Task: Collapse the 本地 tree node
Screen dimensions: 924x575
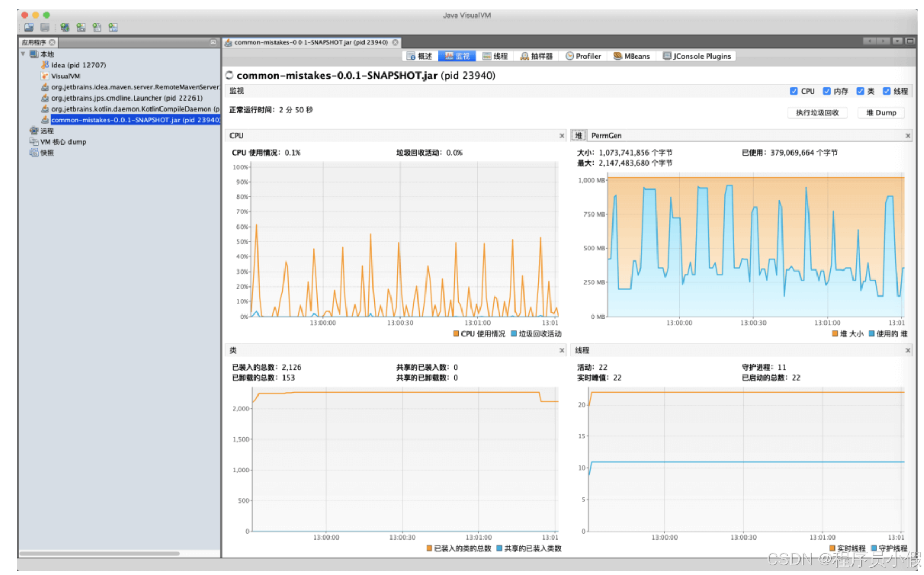Action: point(23,54)
